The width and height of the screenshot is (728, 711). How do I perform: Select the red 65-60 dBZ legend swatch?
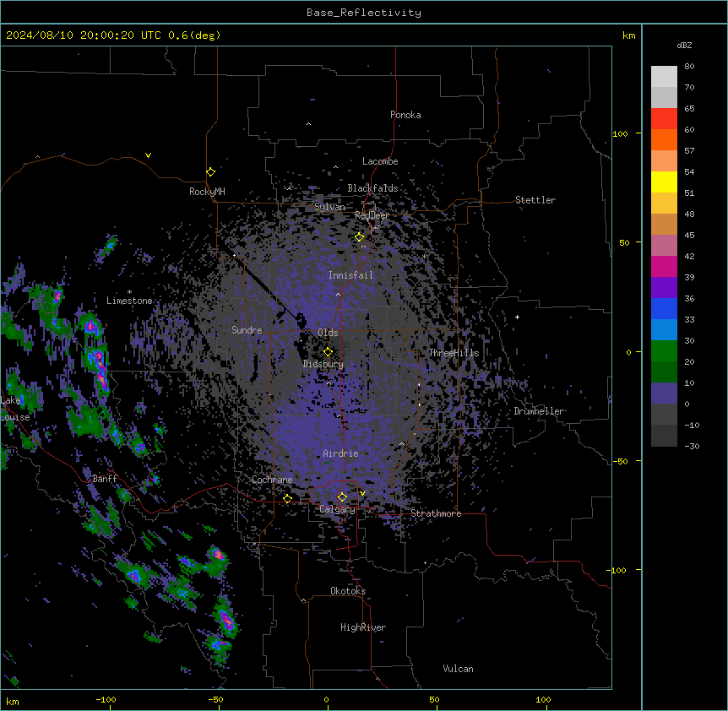664,119
